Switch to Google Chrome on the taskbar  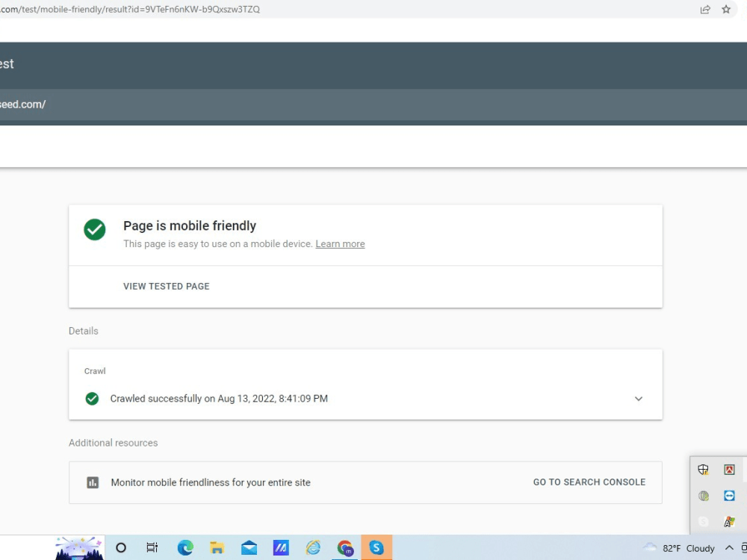coord(345,547)
